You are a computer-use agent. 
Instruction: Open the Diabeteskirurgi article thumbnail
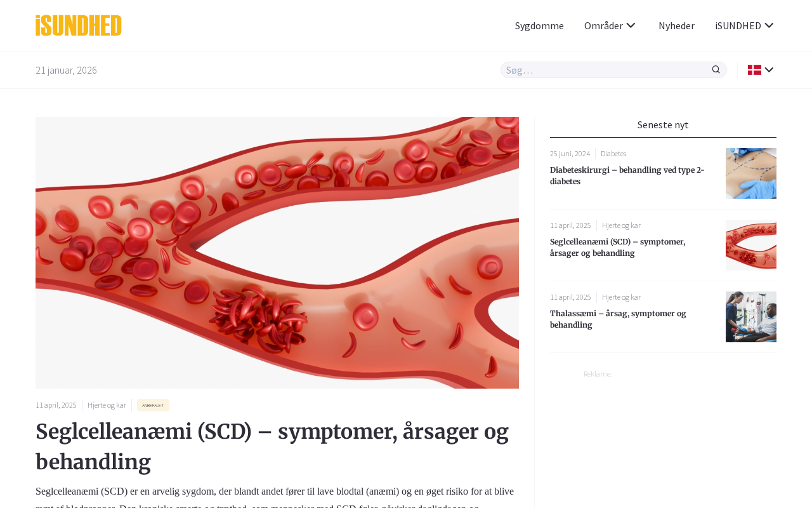point(751,173)
